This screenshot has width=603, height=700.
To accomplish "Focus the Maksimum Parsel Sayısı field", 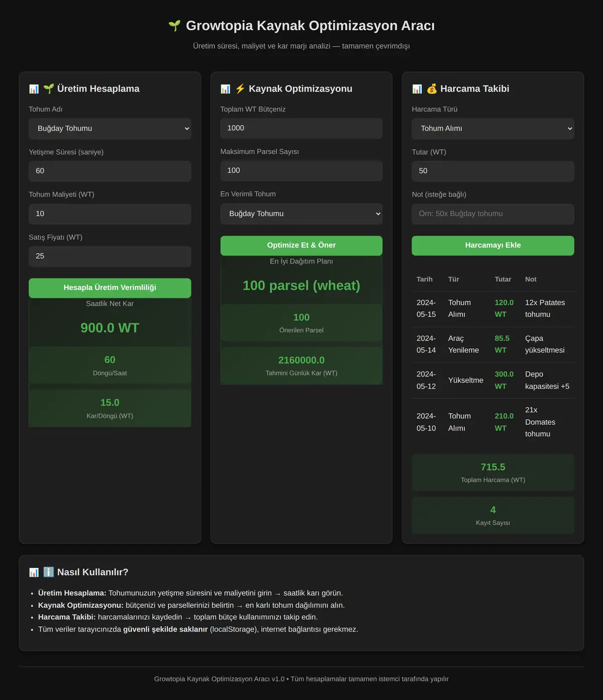I will (301, 171).
